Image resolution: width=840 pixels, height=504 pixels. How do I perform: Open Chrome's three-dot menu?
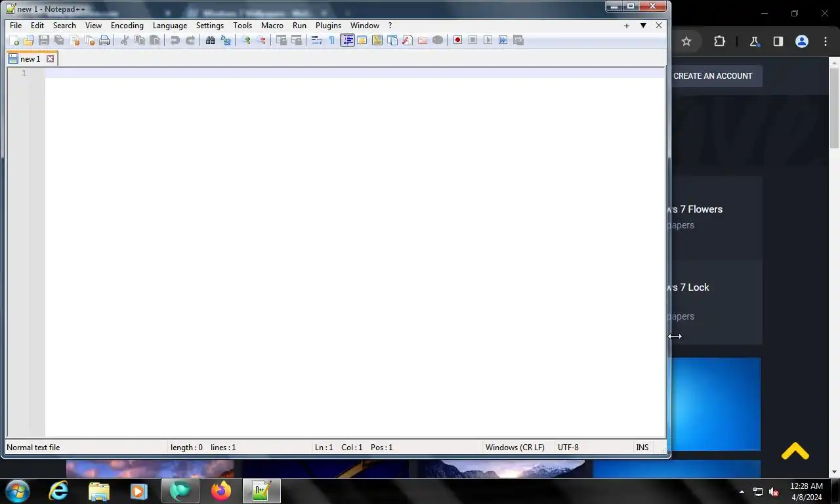[x=826, y=41]
